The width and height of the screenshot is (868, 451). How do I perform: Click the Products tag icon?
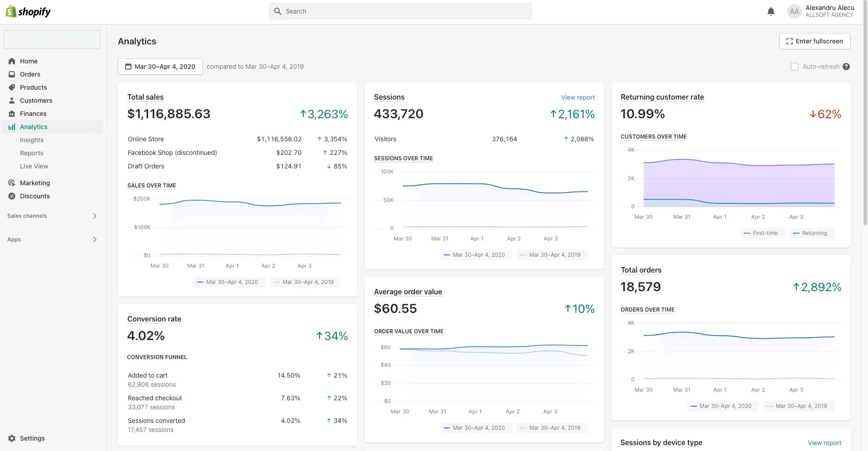(12, 87)
